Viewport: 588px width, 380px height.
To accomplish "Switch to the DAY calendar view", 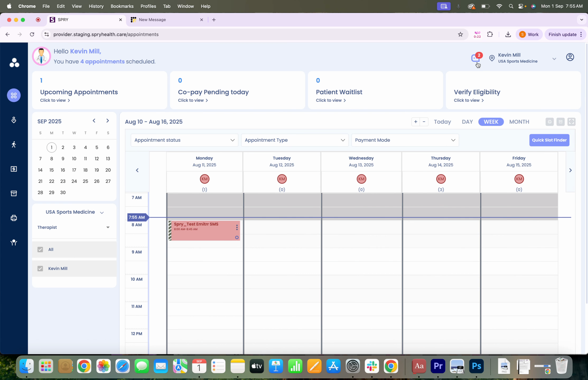I will click(467, 122).
